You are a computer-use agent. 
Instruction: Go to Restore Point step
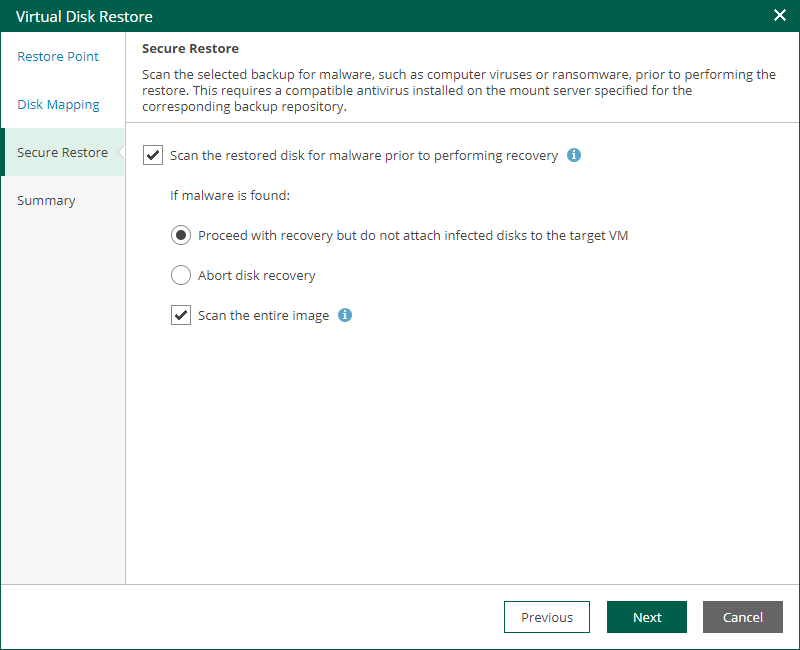(58, 56)
